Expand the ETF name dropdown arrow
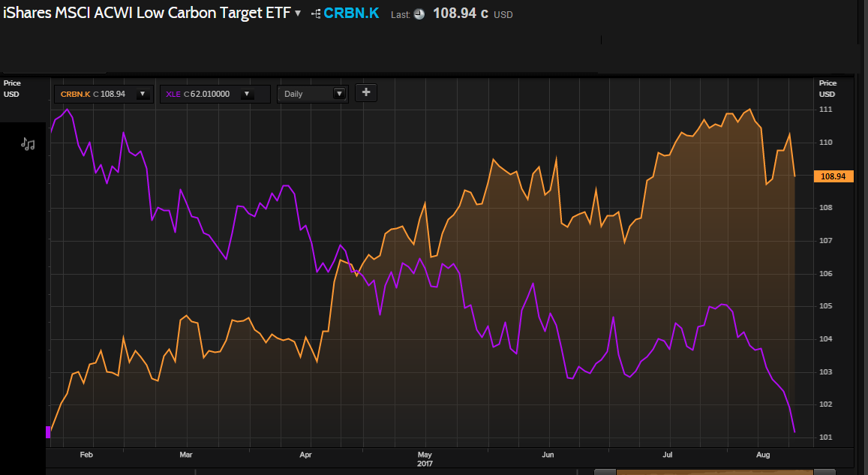 (298, 14)
